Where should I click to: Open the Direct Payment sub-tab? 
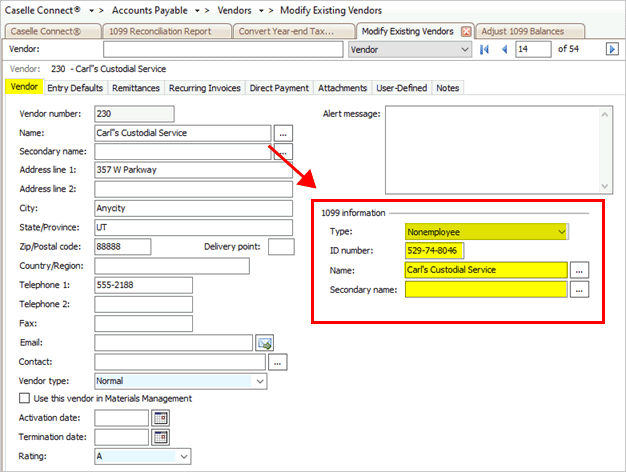pos(279,88)
